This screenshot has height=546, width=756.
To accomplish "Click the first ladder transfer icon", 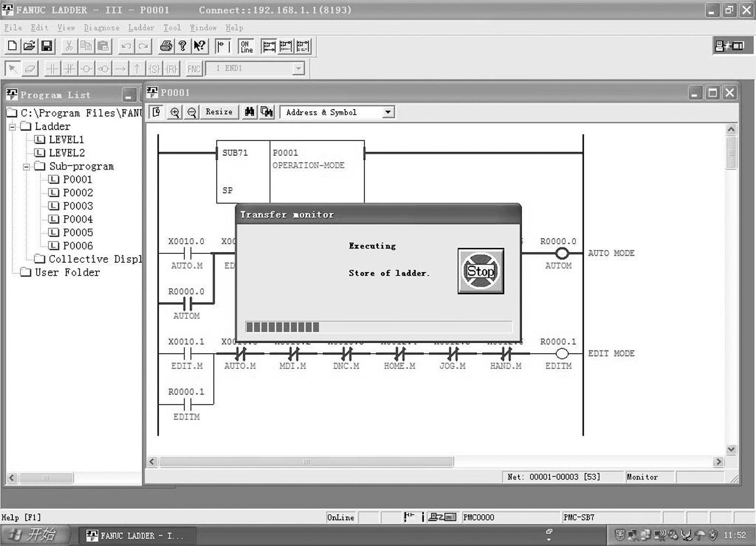I will (x=269, y=46).
